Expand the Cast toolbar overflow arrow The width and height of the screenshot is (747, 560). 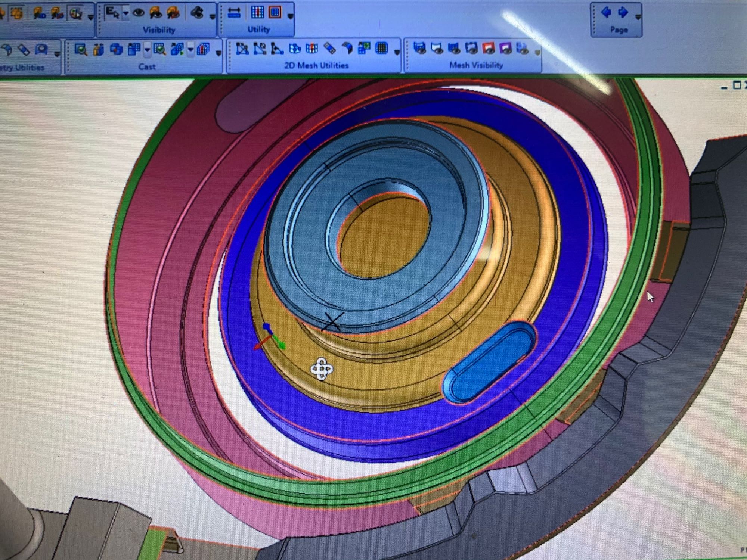[219, 53]
